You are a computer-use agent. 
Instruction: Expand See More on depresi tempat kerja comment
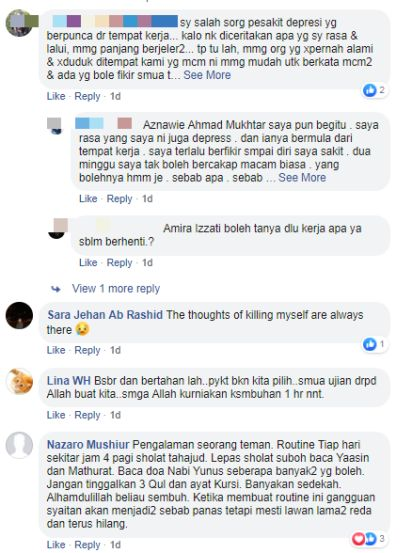coord(207,75)
